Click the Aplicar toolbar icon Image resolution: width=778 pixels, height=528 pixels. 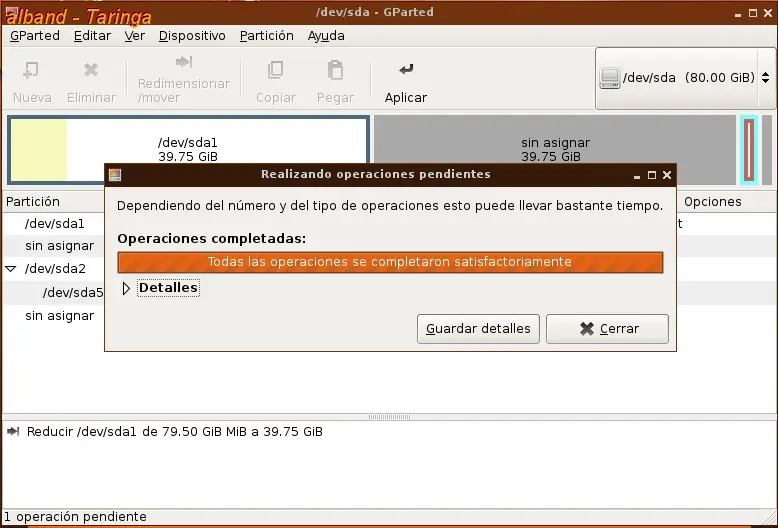[x=406, y=69]
